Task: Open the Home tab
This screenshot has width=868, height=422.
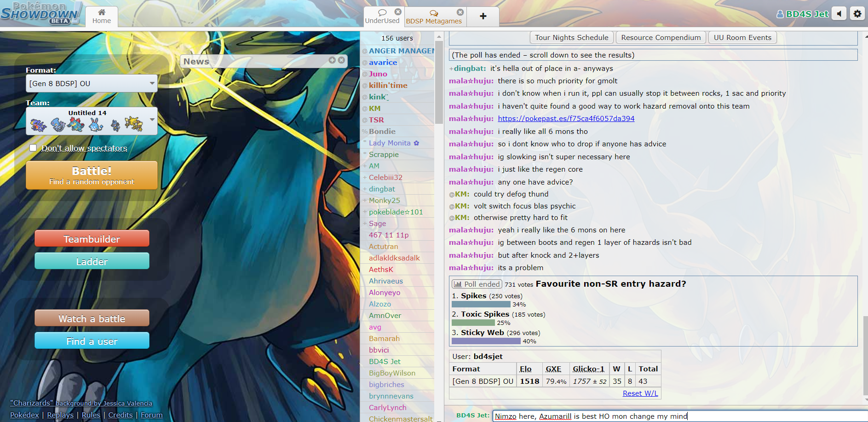Action: coord(102,17)
